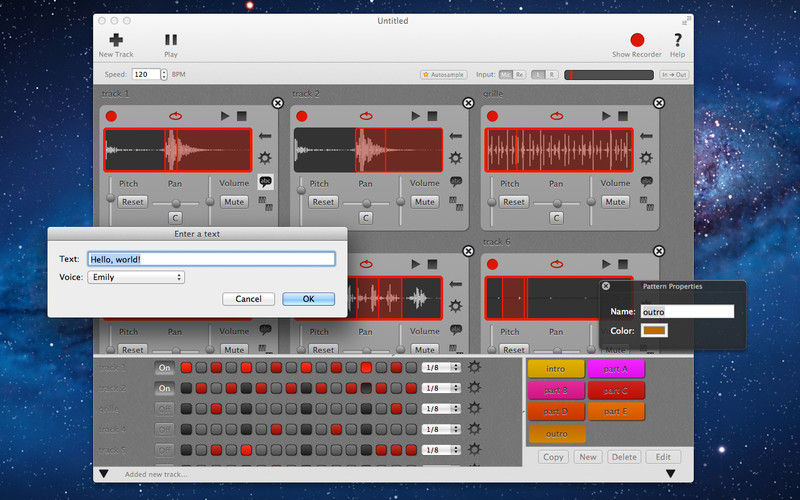Open the Show Recorder red button
Viewport: 800px width, 500px height.
click(637, 40)
